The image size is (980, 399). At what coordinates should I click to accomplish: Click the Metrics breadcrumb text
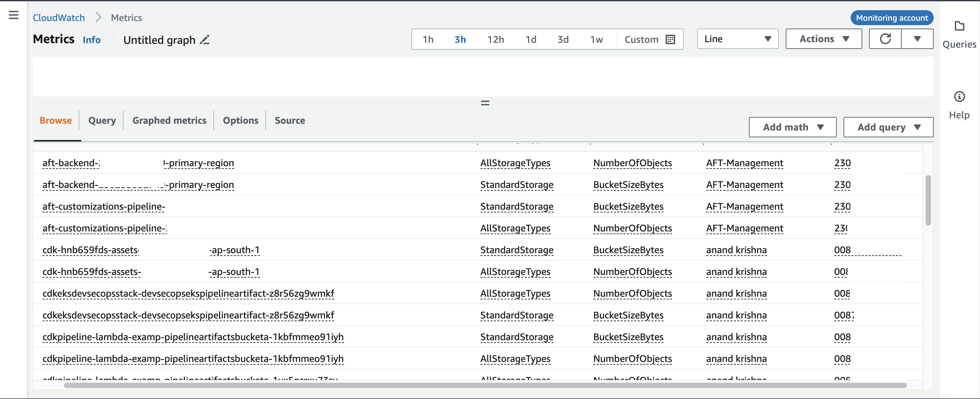pos(126,17)
